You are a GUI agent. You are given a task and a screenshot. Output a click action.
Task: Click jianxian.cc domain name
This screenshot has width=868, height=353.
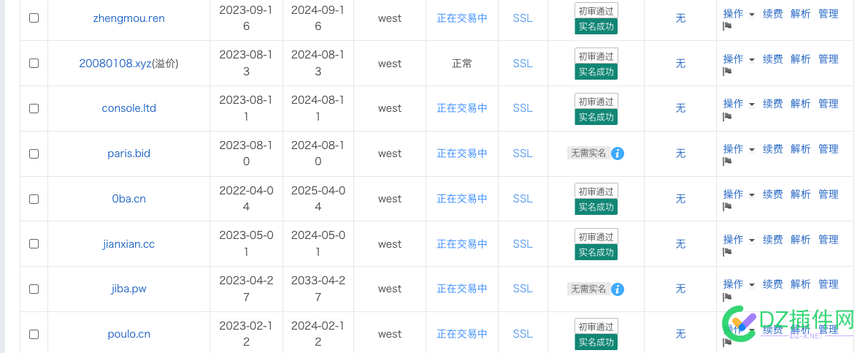pyautogui.click(x=129, y=244)
